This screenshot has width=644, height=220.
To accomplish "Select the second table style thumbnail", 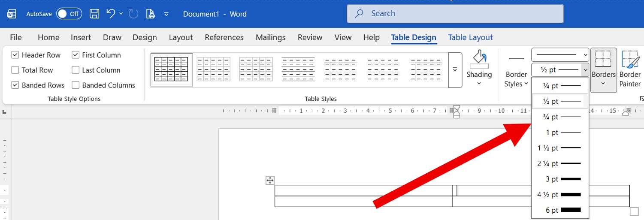I will pos(213,69).
